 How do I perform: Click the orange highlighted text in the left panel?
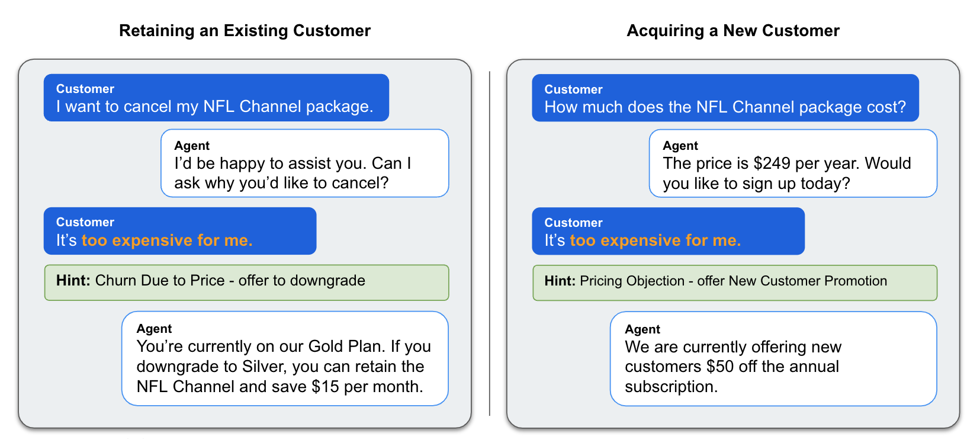click(167, 240)
